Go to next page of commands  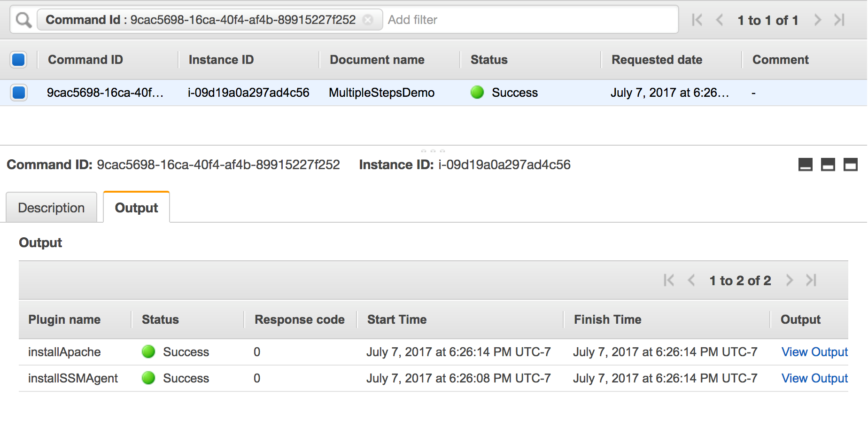coord(818,20)
